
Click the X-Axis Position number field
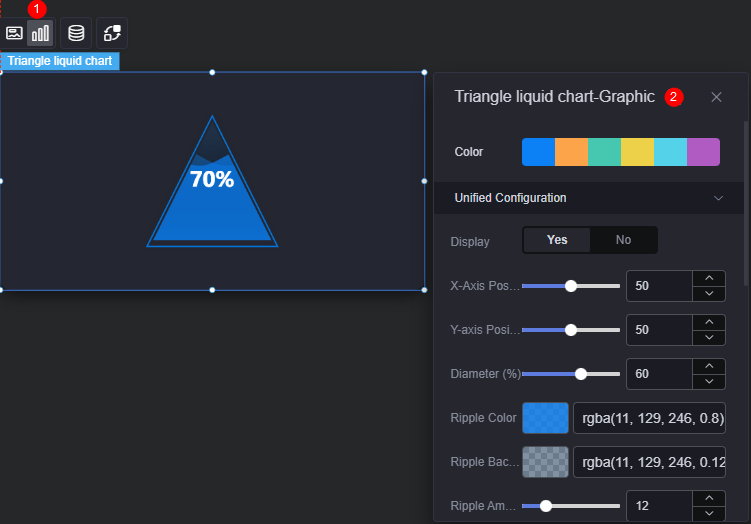(659, 286)
